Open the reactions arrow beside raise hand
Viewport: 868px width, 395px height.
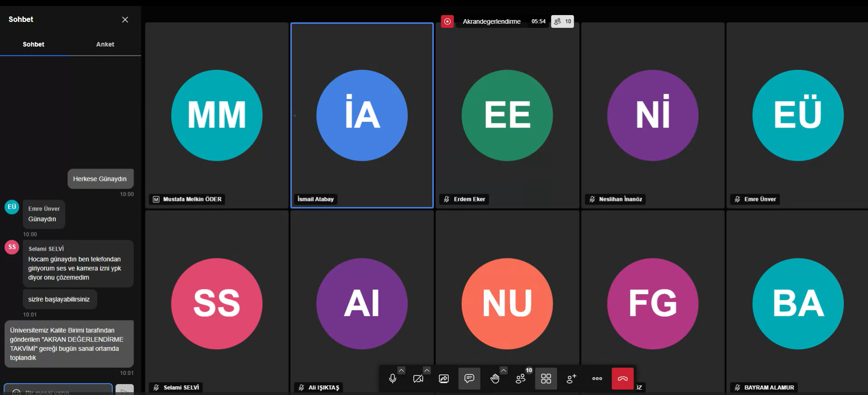point(504,370)
